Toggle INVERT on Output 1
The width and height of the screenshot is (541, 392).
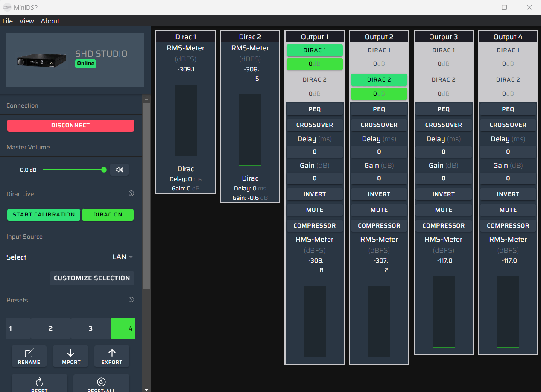(x=315, y=194)
